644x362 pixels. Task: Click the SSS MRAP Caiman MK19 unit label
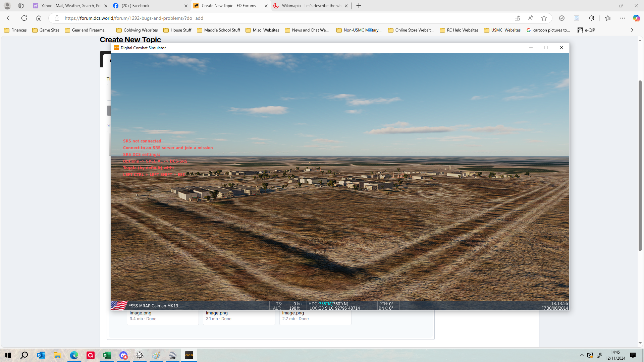154,306
